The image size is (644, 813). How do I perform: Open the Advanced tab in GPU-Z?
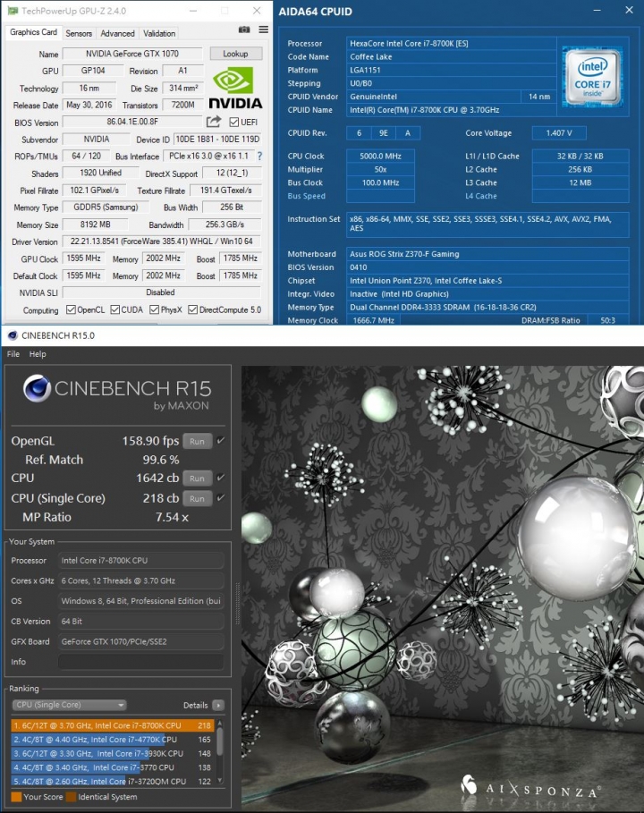(x=117, y=33)
